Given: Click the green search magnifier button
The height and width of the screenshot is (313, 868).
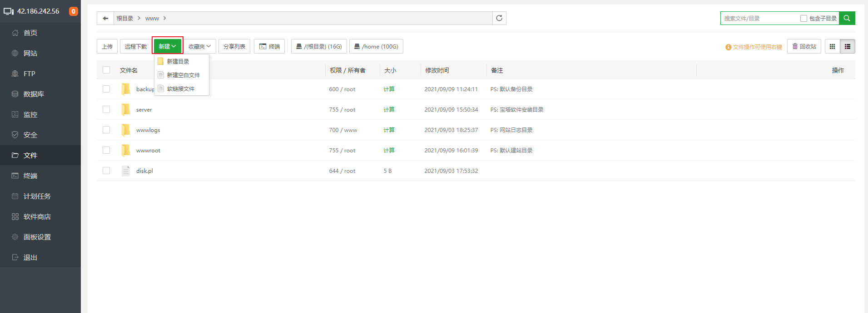Looking at the screenshot, I should [x=847, y=18].
